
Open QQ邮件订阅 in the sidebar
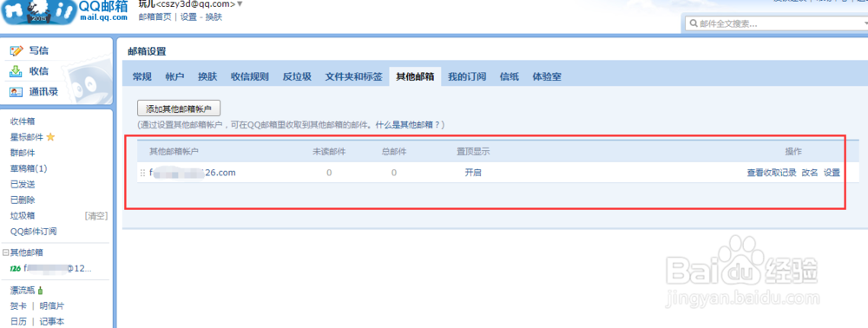[x=33, y=231]
